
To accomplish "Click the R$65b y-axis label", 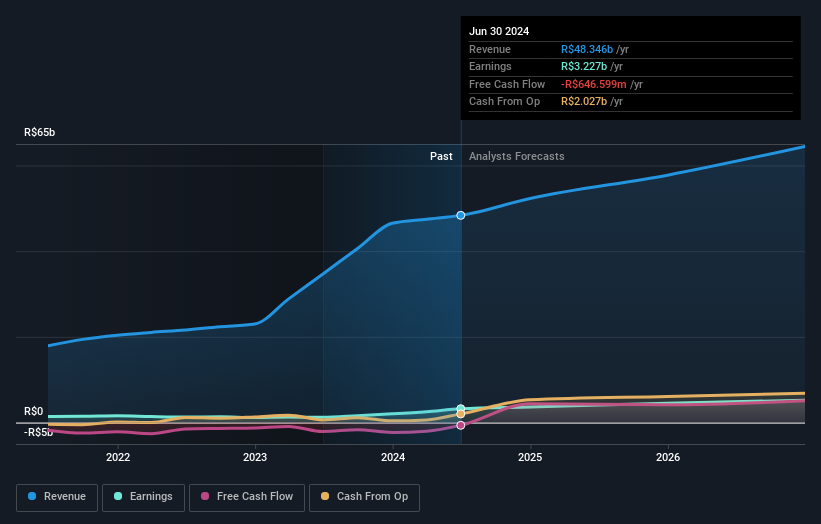I will (39, 132).
